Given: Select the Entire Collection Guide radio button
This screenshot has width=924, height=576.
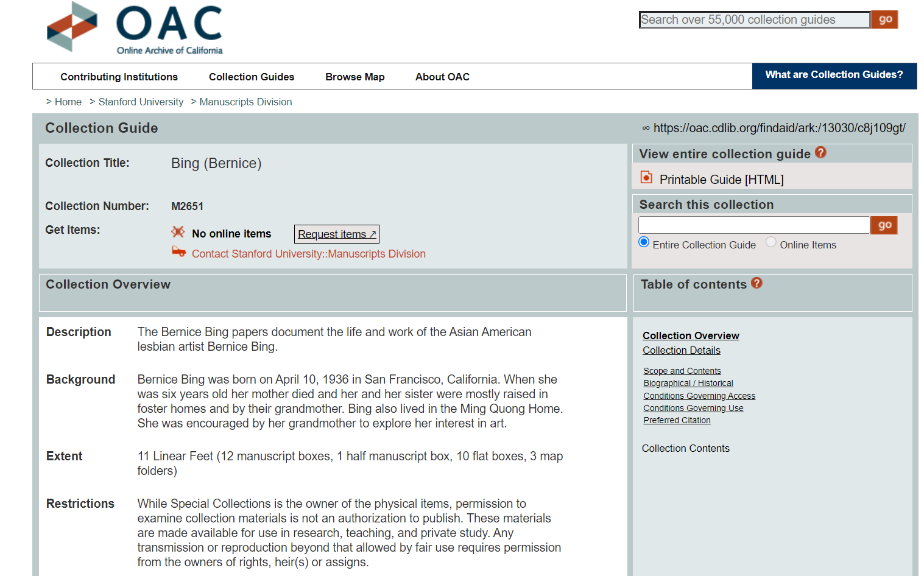Looking at the screenshot, I should (644, 242).
